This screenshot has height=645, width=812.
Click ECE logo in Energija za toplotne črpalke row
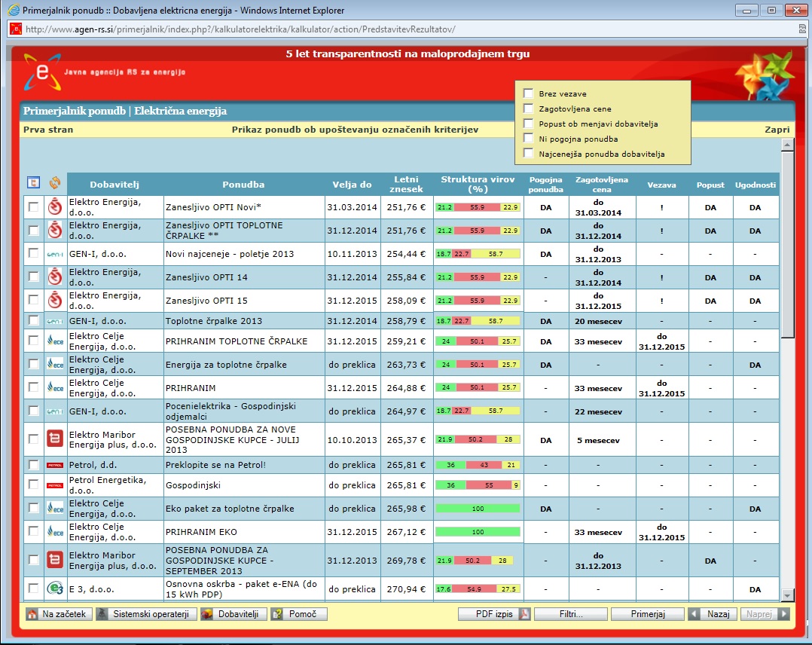coord(56,364)
